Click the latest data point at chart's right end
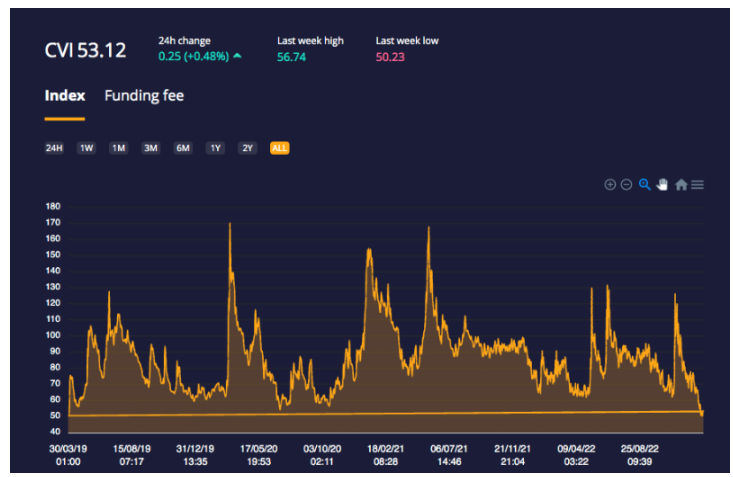 [x=702, y=413]
